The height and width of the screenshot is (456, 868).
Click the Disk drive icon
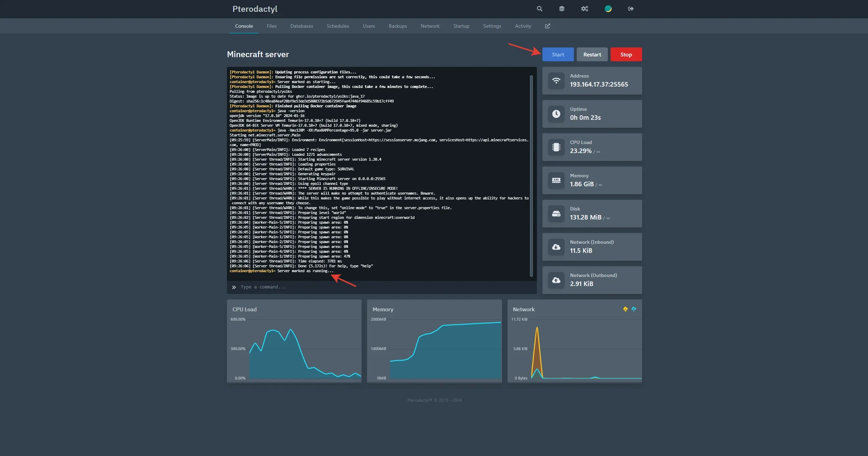click(x=556, y=214)
